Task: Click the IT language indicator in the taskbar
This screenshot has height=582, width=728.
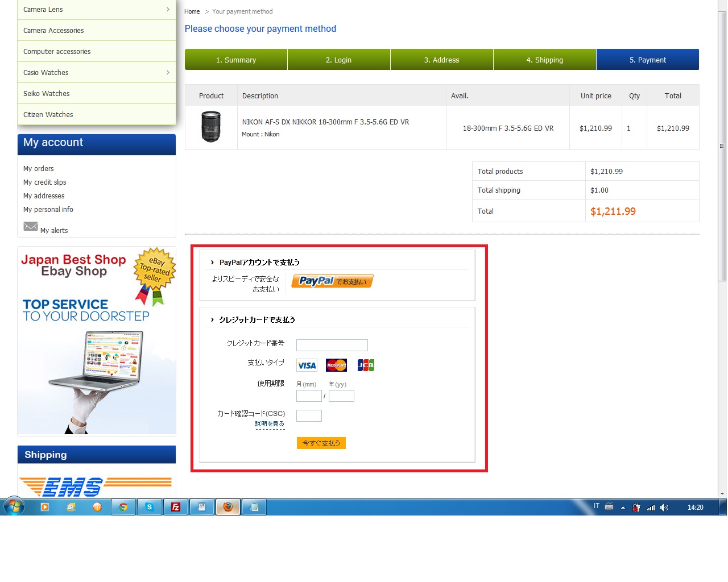Action: [597, 506]
